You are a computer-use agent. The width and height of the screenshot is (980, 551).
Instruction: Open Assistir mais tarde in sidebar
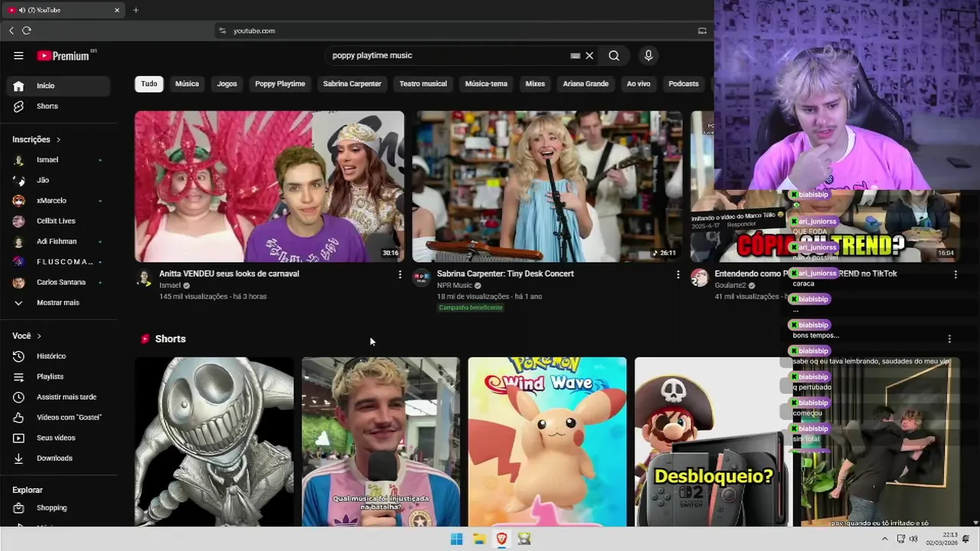[x=58, y=397]
